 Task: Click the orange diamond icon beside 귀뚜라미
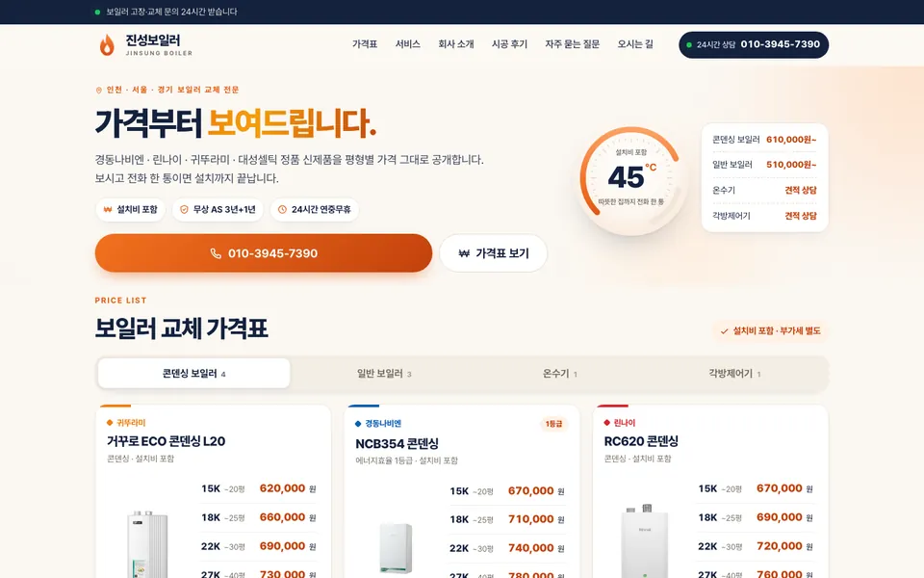point(110,422)
